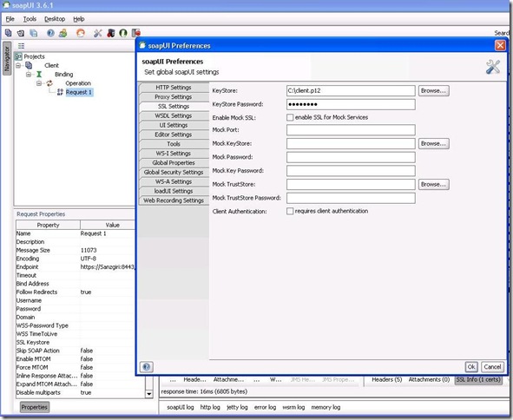Open the Help menu

(79, 19)
